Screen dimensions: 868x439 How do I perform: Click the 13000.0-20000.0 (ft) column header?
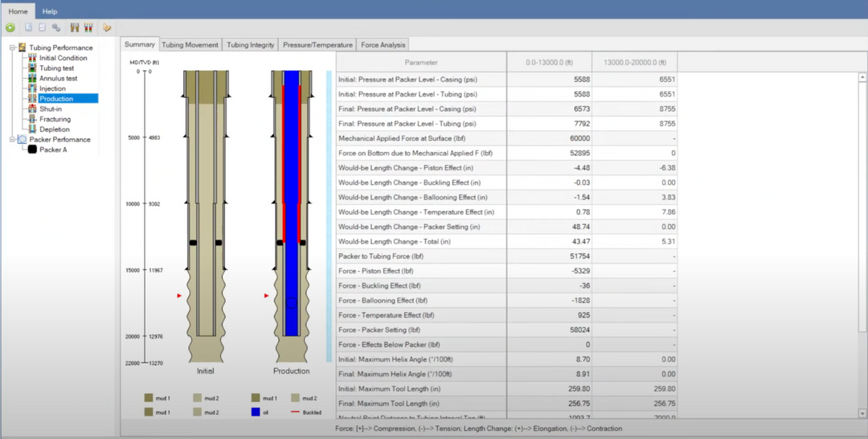(x=634, y=63)
